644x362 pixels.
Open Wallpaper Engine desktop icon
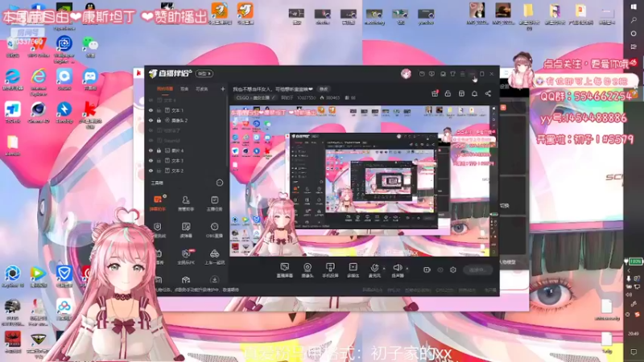pyautogui.click(x=64, y=50)
